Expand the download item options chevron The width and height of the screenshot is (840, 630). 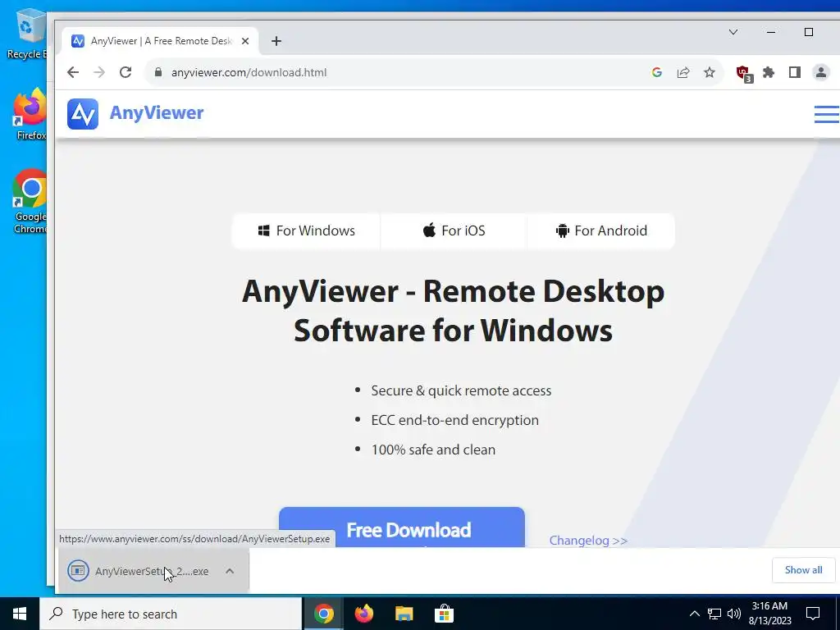pos(230,571)
